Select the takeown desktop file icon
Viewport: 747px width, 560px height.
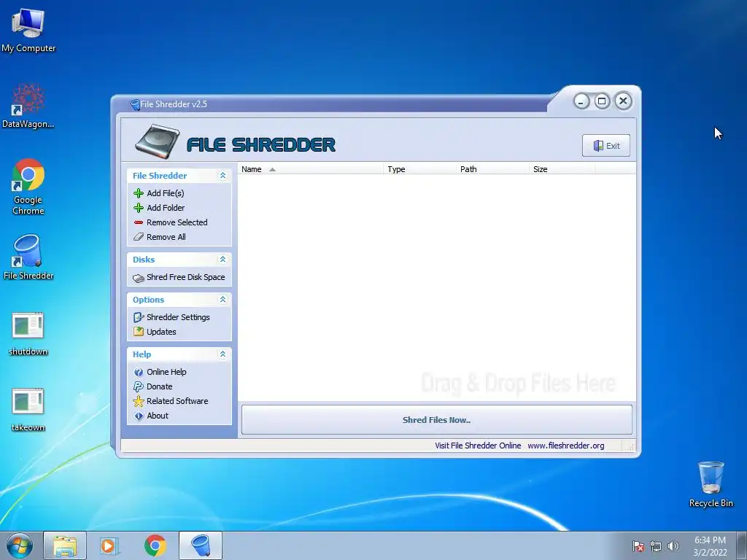[x=28, y=410]
